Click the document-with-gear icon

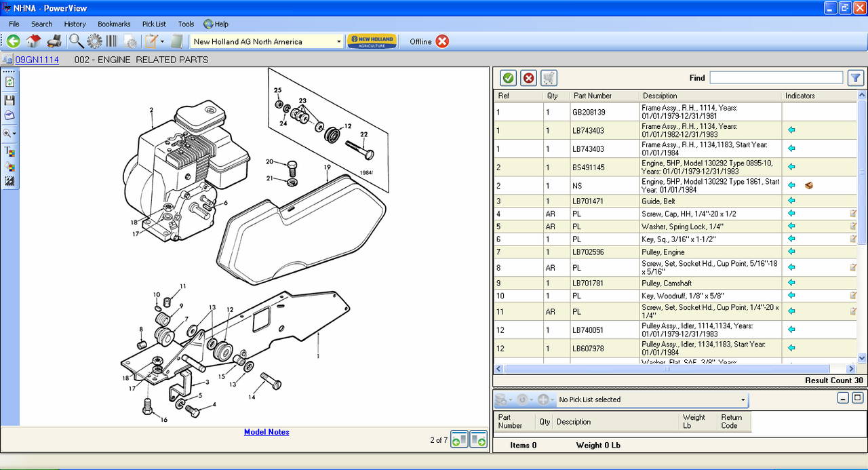[130, 42]
